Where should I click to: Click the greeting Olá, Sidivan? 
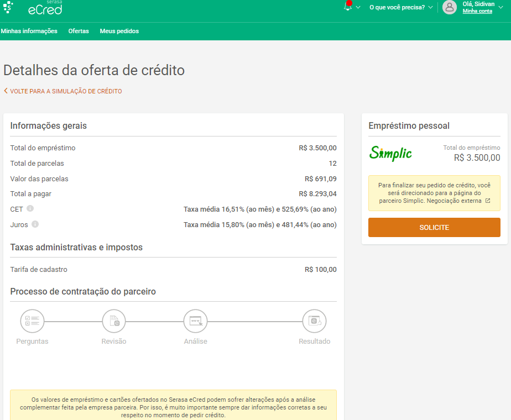pyautogui.click(x=478, y=4)
